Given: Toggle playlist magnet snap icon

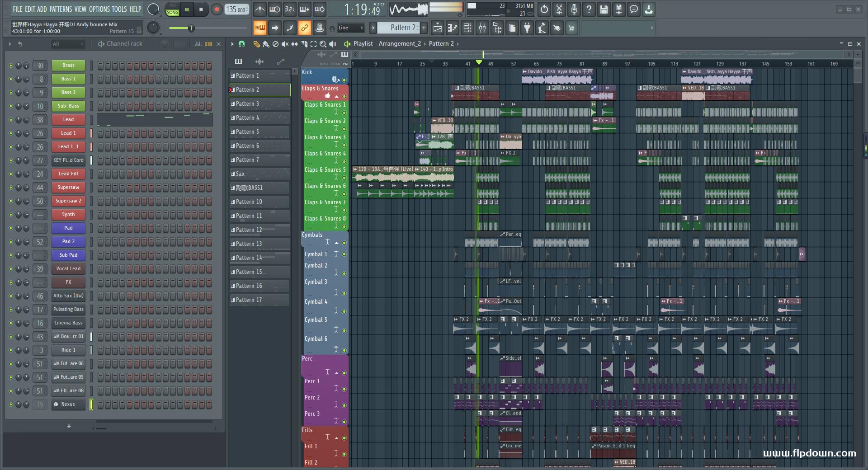Looking at the screenshot, I should pyautogui.click(x=242, y=44).
